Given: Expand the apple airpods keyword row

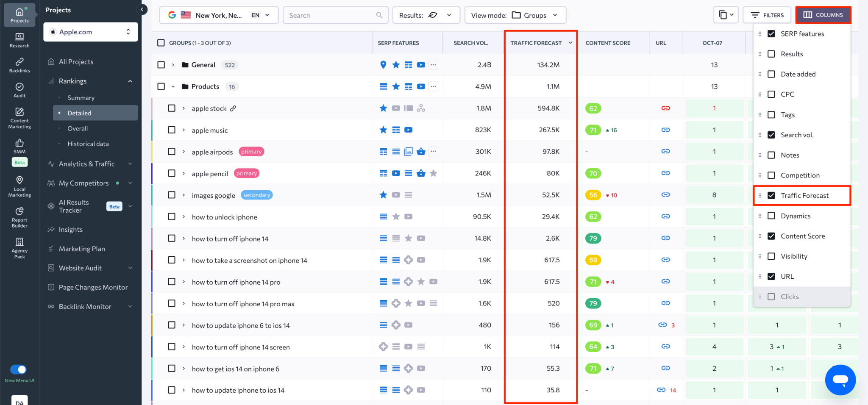Looking at the screenshot, I should tap(184, 152).
